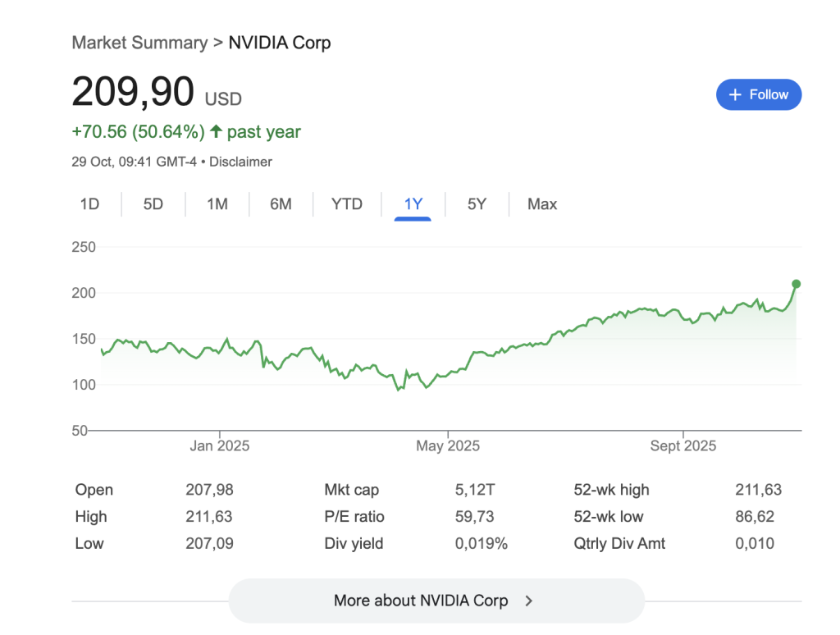840x635 pixels.
Task: Click the P/E ratio label
Action: pyautogui.click(x=354, y=517)
